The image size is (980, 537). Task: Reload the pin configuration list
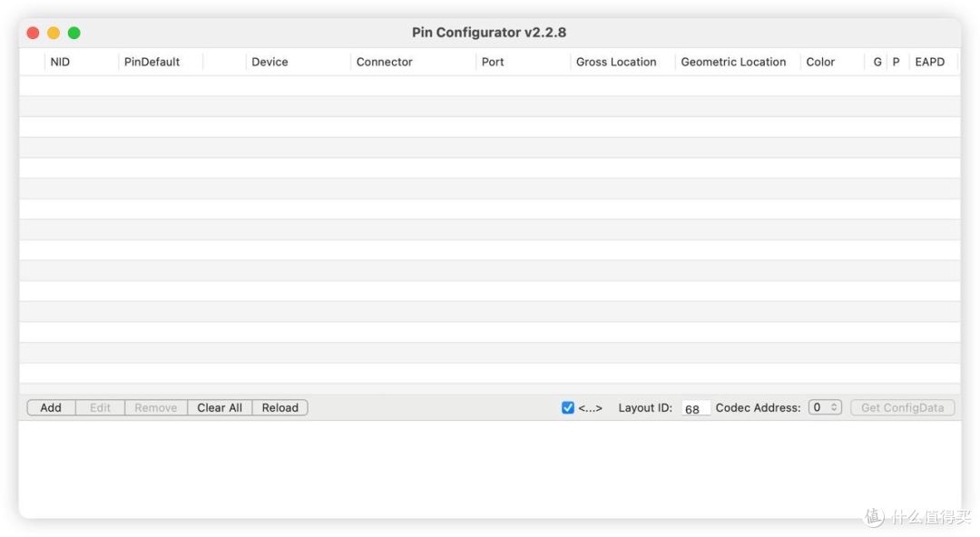279,408
